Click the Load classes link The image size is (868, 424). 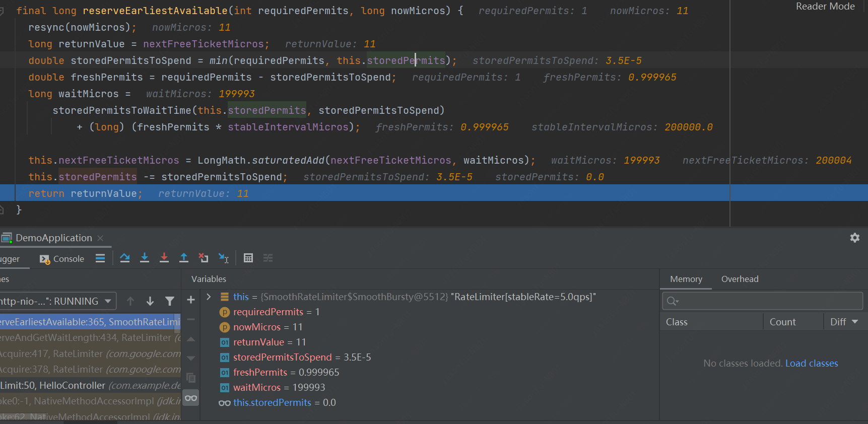coord(811,363)
